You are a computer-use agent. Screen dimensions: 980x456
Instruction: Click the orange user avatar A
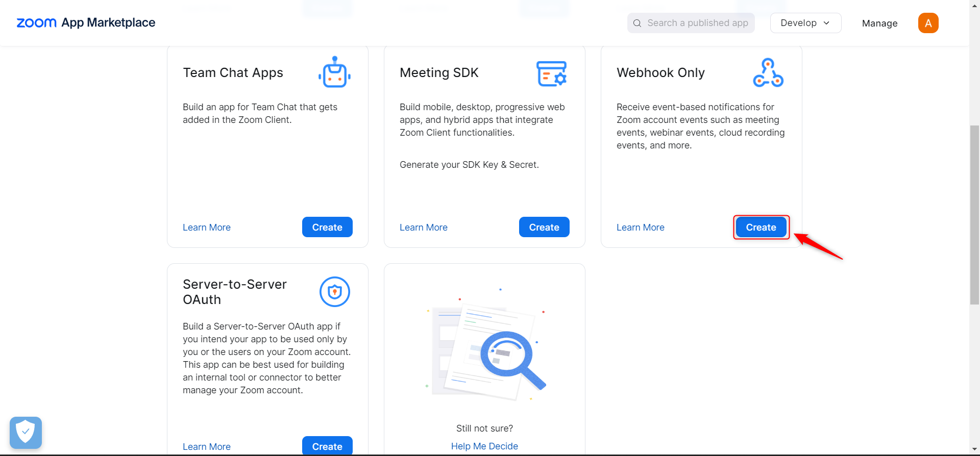point(928,23)
